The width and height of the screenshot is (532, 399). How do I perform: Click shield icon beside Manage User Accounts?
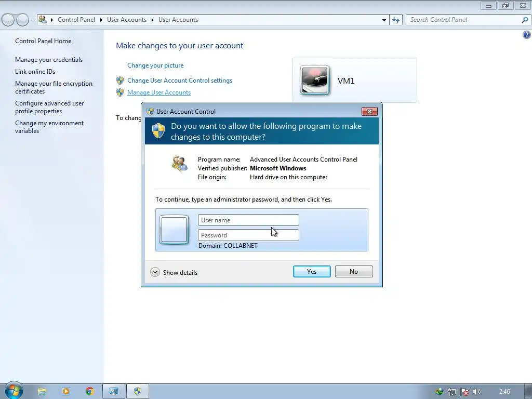tap(120, 92)
